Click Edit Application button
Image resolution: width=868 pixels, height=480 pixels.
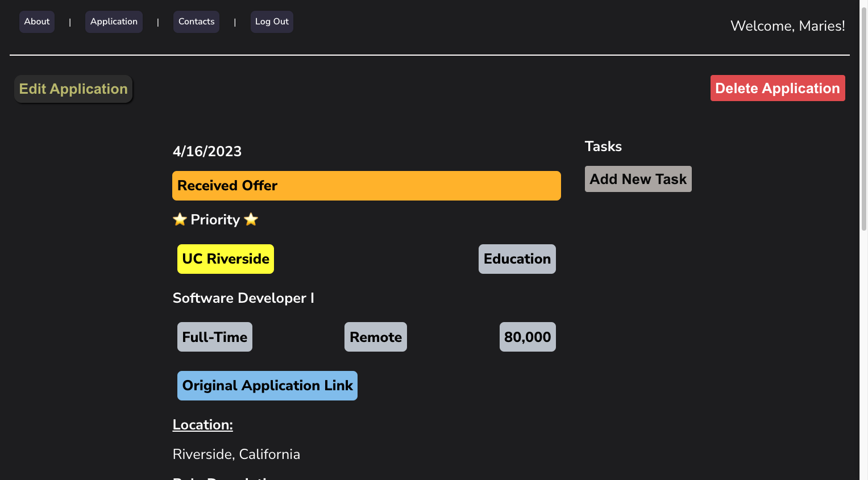click(73, 89)
